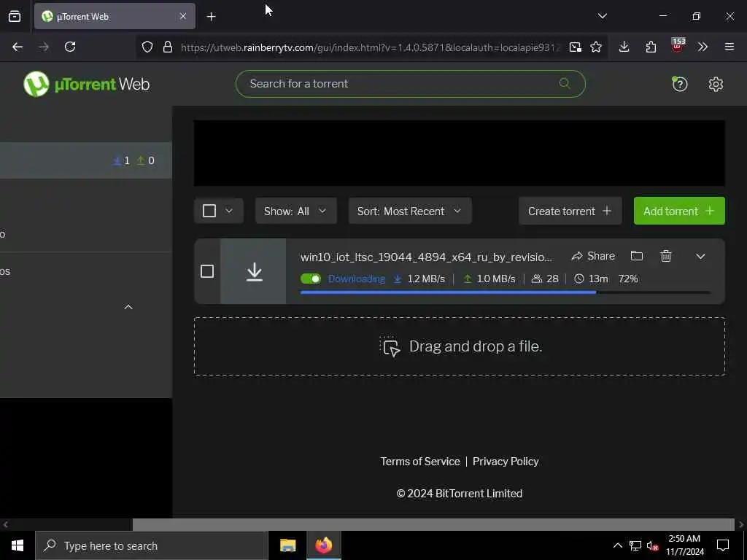Open the Windows Start menu
747x560 pixels.
click(x=18, y=545)
